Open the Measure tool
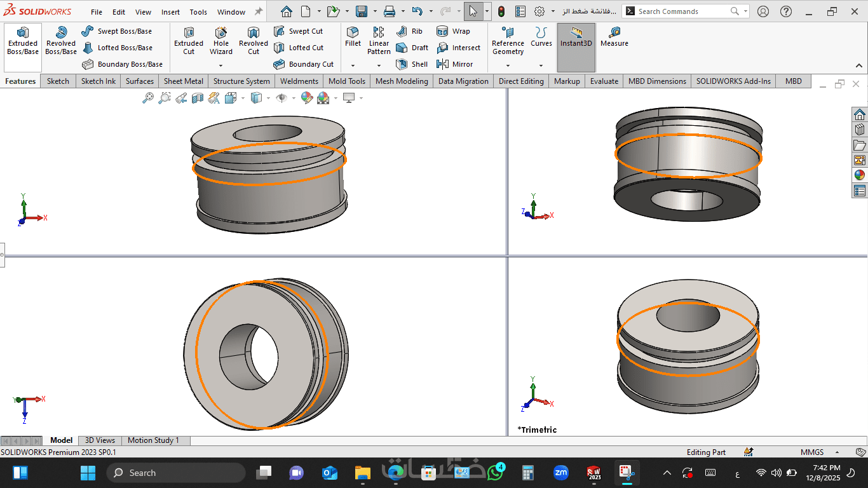This screenshot has width=868, height=488. [614, 37]
